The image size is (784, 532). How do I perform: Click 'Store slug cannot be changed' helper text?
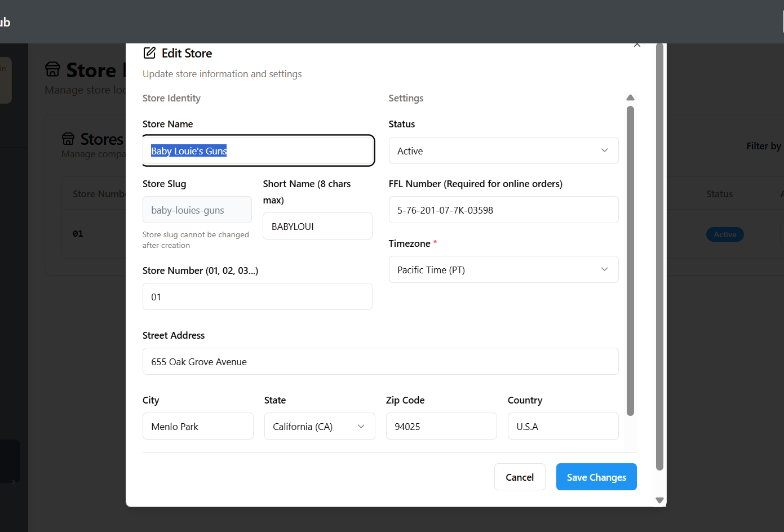point(196,240)
